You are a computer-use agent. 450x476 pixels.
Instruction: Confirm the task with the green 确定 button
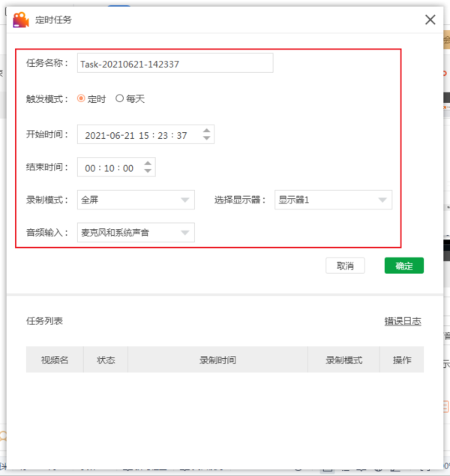coord(403,266)
